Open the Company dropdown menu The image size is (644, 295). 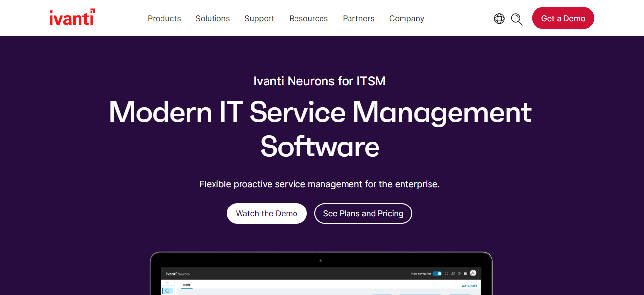pos(406,18)
